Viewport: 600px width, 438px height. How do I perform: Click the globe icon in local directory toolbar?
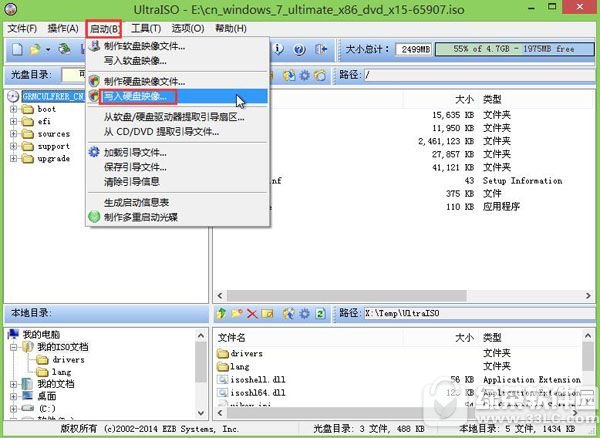[289, 314]
